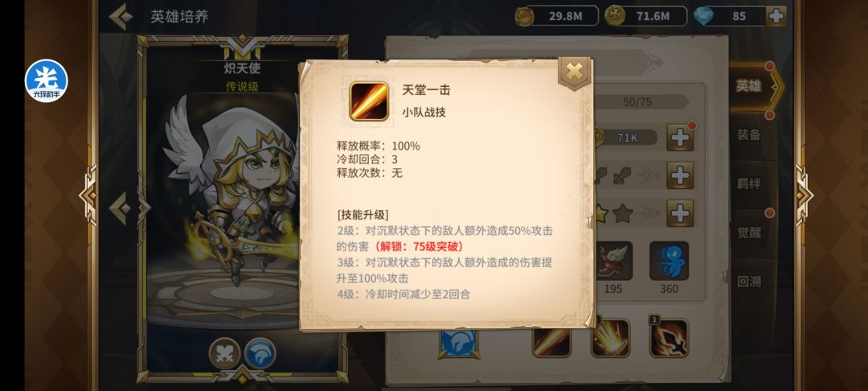Tap the explosion burst skill icon
The width and height of the screenshot is (868, 391).
coord(610,338)
